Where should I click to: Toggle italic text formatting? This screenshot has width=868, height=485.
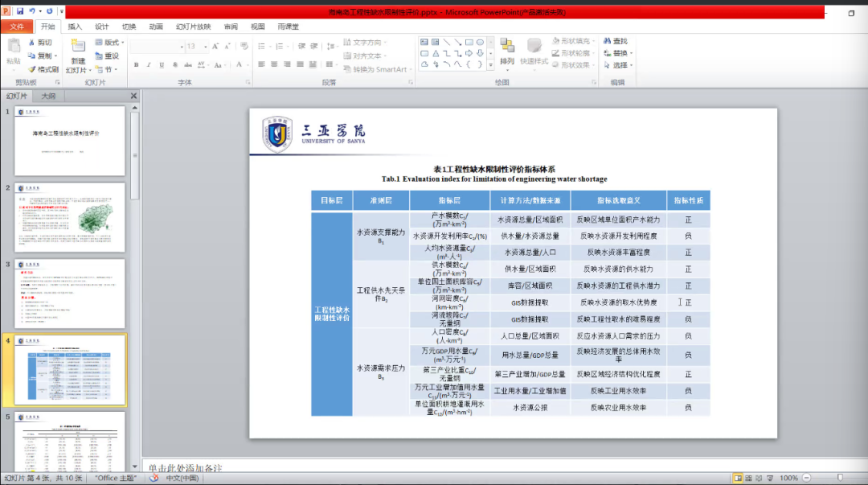148,64
